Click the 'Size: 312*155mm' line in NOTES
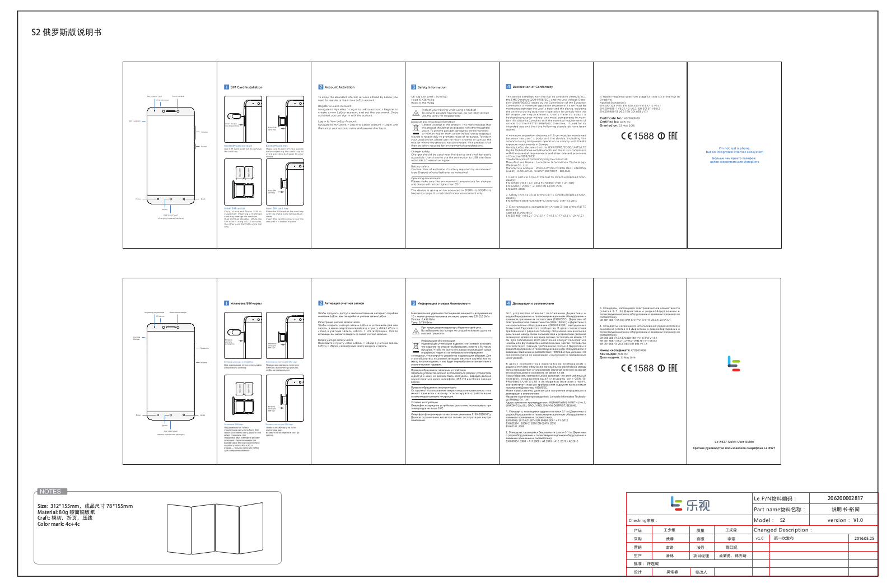The image size is (896, 588). [x=85, y=506]
